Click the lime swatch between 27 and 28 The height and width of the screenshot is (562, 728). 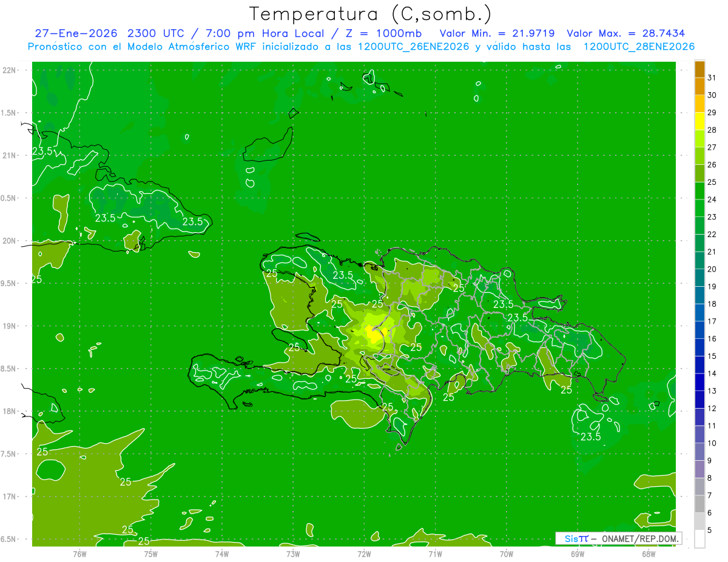(699, 138)
